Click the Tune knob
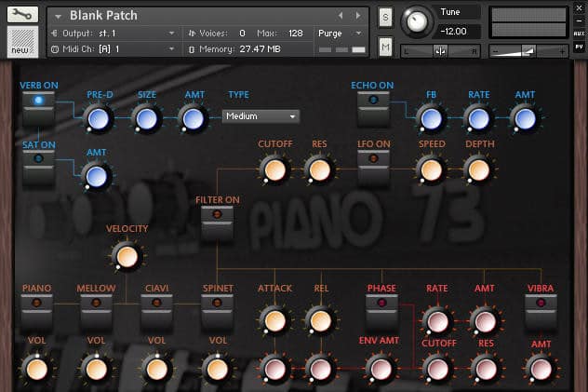Viewport: 588px width, 392px height. pyautogui.click(x=416, y=21)
